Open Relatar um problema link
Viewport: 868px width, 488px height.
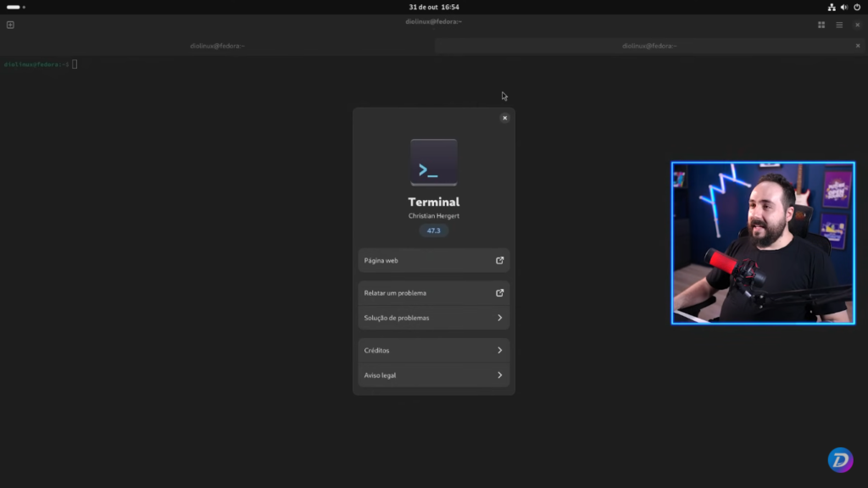click(434, 293)
